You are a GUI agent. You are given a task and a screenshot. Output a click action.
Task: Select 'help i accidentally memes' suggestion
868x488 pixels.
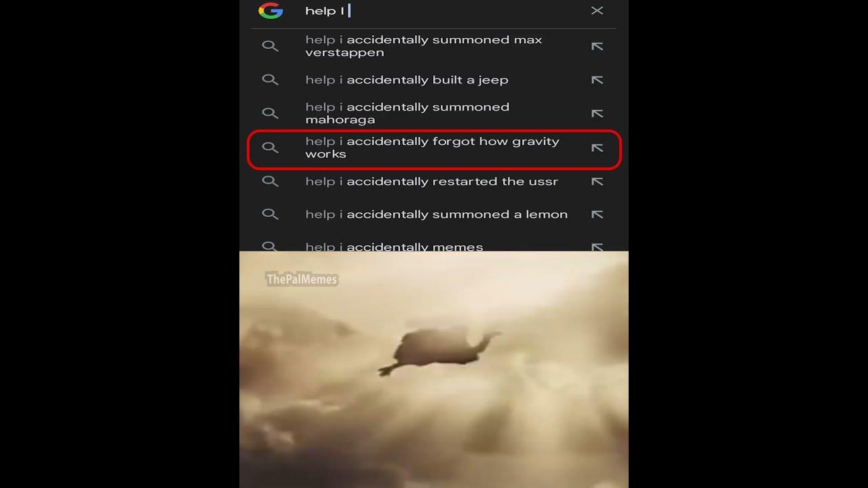point(394,247)
